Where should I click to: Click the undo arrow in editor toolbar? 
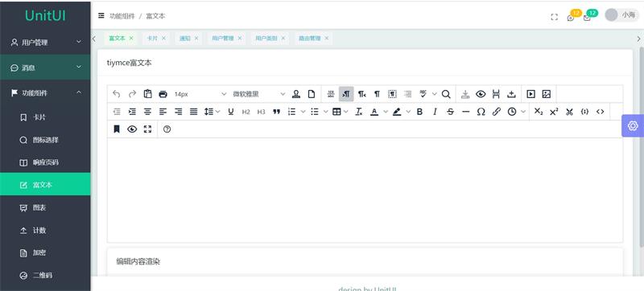click(x=117, y=94)
